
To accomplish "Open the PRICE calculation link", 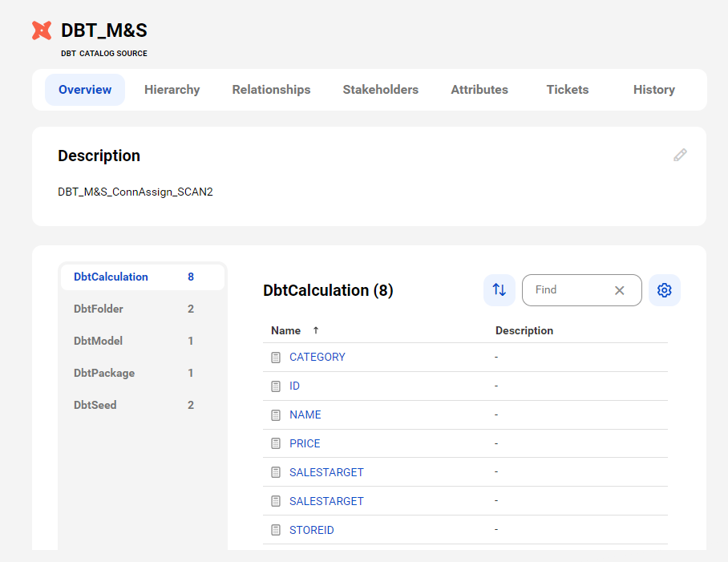I will [x=305, y=443].
